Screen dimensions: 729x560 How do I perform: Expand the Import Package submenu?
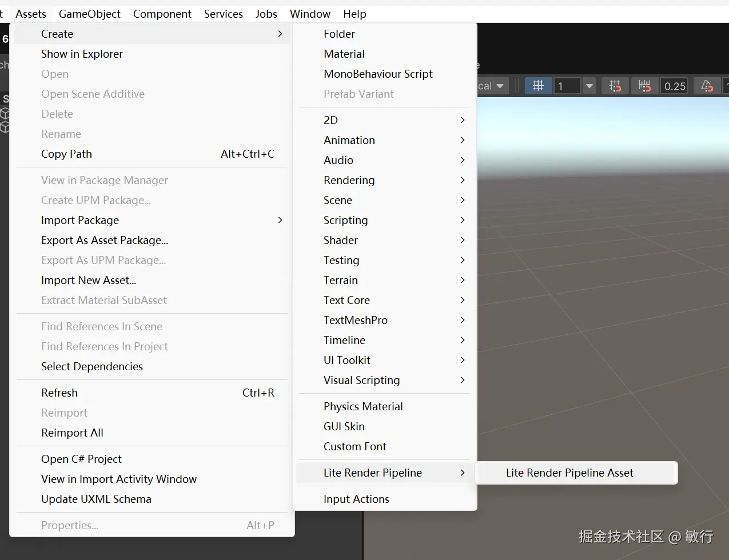point(152,220)
